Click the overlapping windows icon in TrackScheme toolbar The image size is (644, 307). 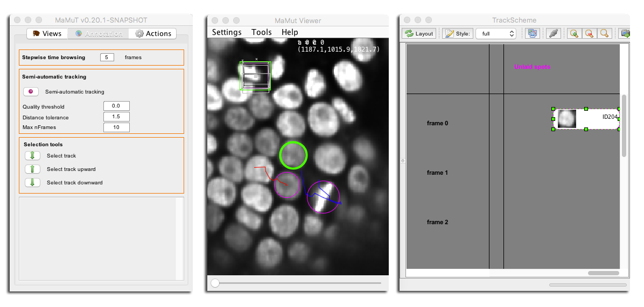(x=533, y=34)
